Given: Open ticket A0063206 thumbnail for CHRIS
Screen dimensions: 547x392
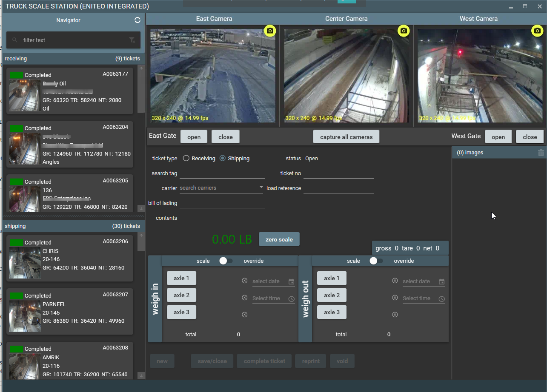Looking at the screenshot, I should point(24,262).
